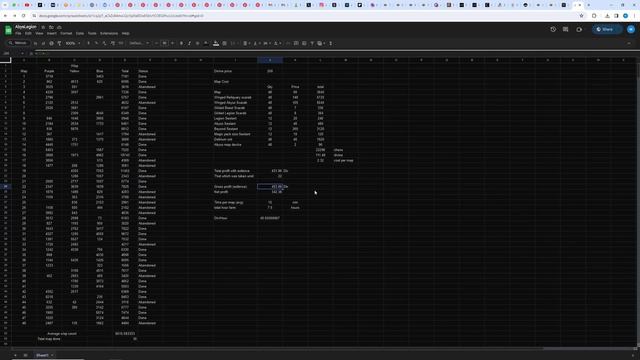Toggle bold formatting
The width and height of the screenshot is (640, 360).
pyautogui.click(x=181, y=43)
